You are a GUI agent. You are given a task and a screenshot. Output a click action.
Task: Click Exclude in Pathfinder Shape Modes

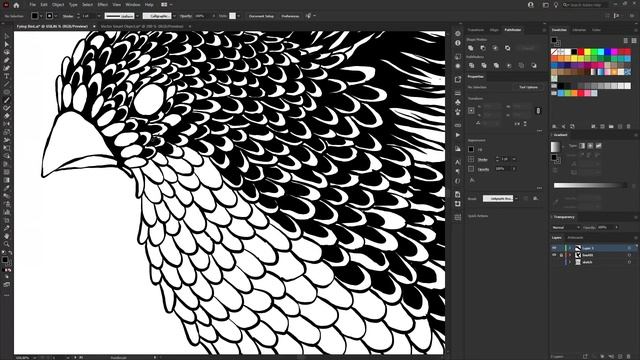(507, 48)
